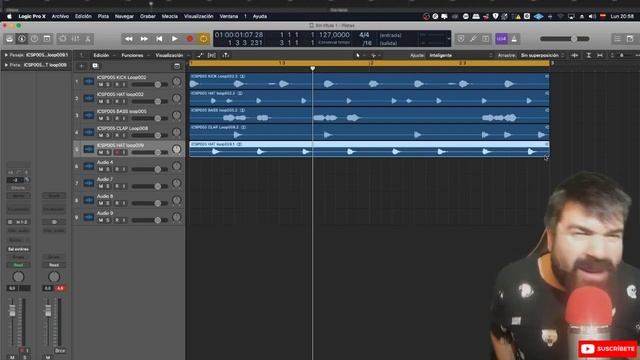This screenshot has height=360, width=640.
Task: Show the Toolbar toggle icon
Action: (x=47, y=39)
